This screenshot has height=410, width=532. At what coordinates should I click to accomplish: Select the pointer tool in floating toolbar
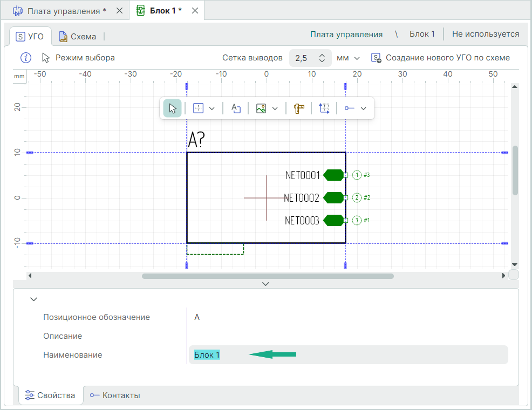173,108
